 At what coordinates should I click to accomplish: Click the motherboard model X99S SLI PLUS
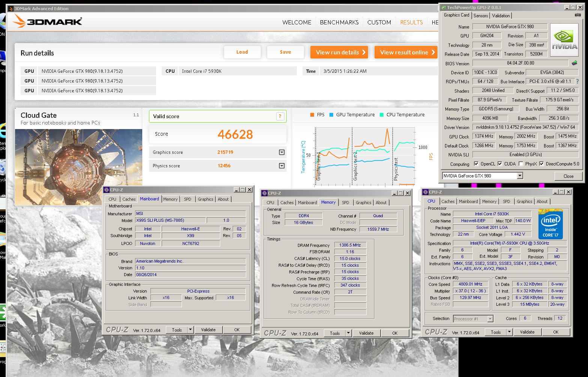[x=170, y=220]
